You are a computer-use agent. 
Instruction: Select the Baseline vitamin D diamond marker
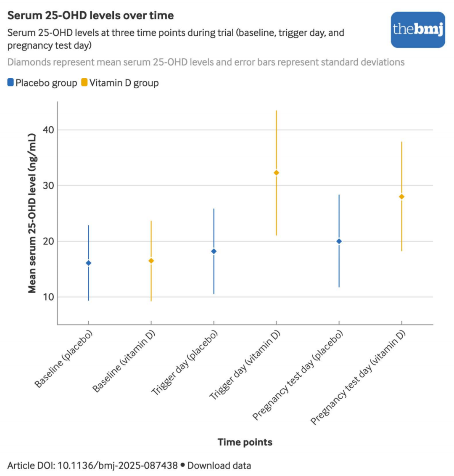[151, 261]
